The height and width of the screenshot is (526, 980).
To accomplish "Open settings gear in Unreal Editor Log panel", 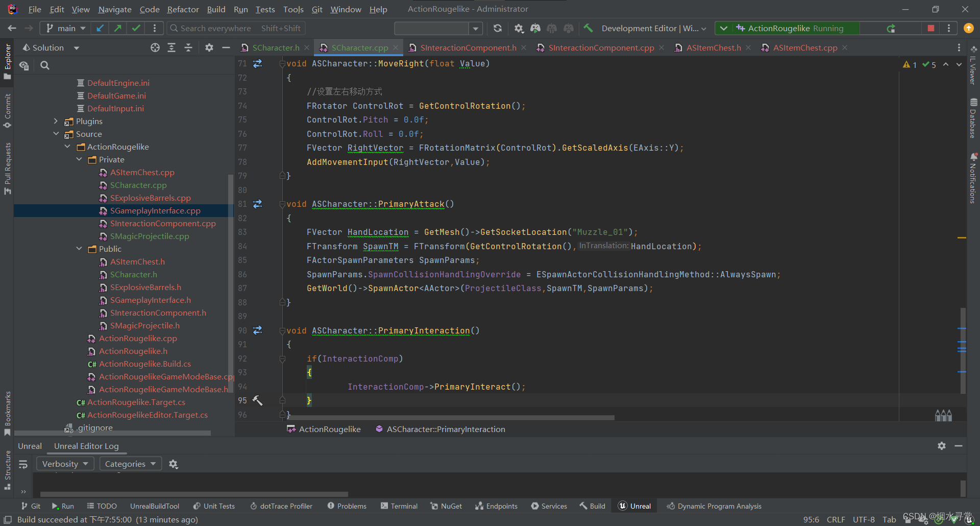I will pyautogui.click(x=941, y=446).
